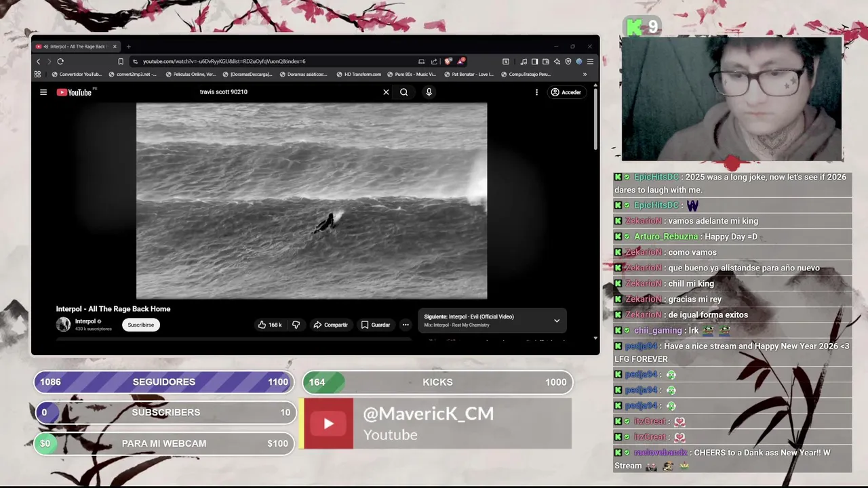Click the YouTube logo to go home
This screenshot has height=488, width=868.
75,92
